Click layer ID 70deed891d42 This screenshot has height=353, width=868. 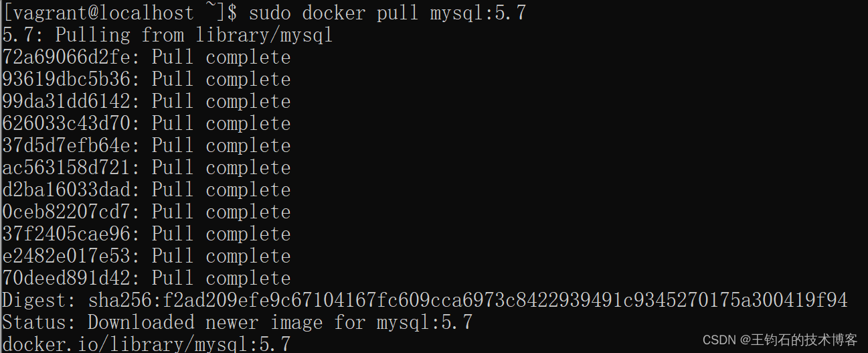pyautogui.click(x=70, y=278)
